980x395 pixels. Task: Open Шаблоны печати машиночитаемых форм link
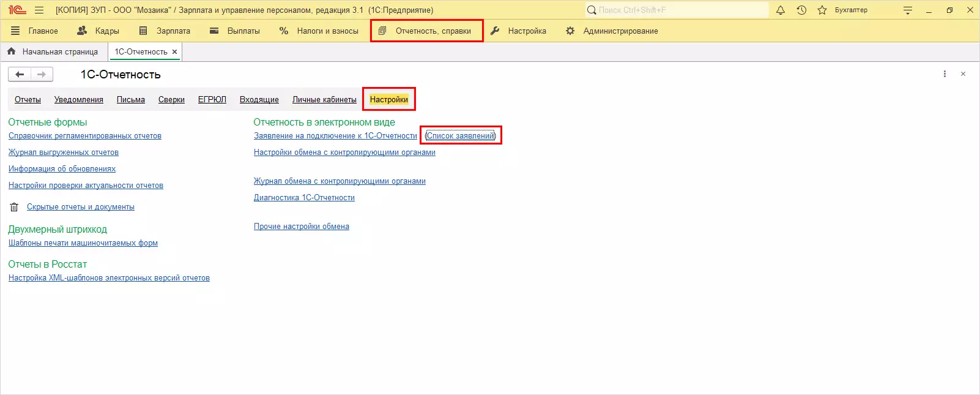pos(83,243)
